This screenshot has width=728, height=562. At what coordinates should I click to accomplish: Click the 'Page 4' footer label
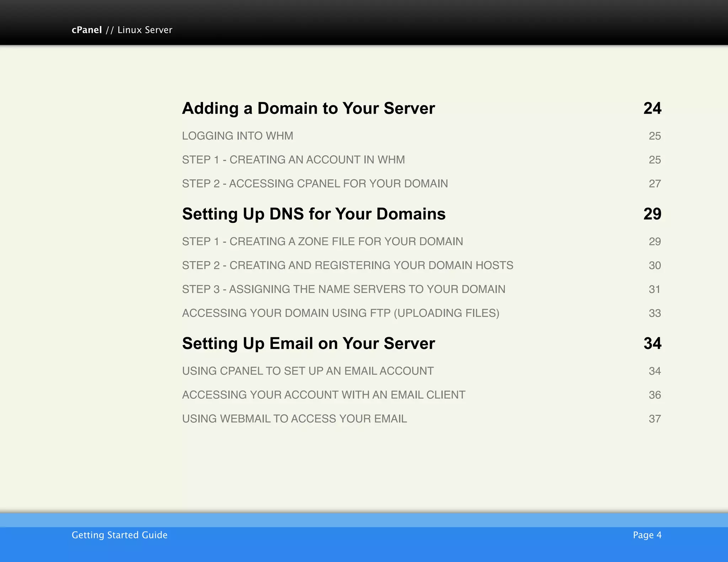click(x=647, y=535)
